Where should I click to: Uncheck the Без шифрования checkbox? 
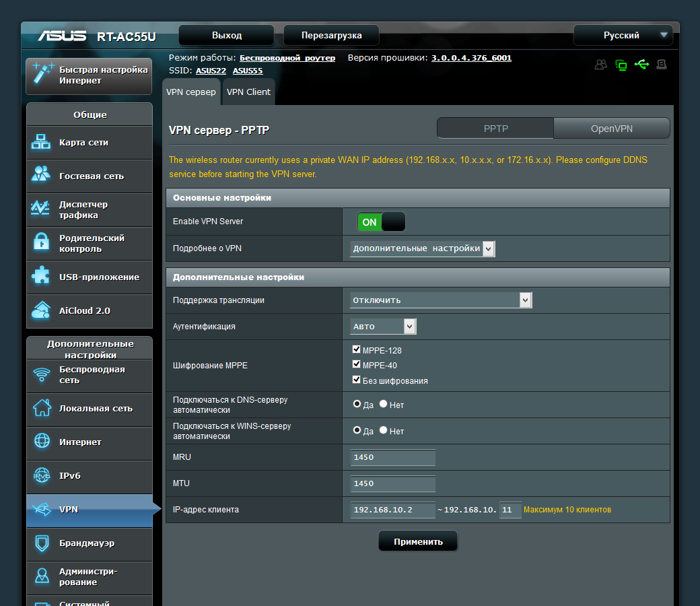[x=356, y=380]
